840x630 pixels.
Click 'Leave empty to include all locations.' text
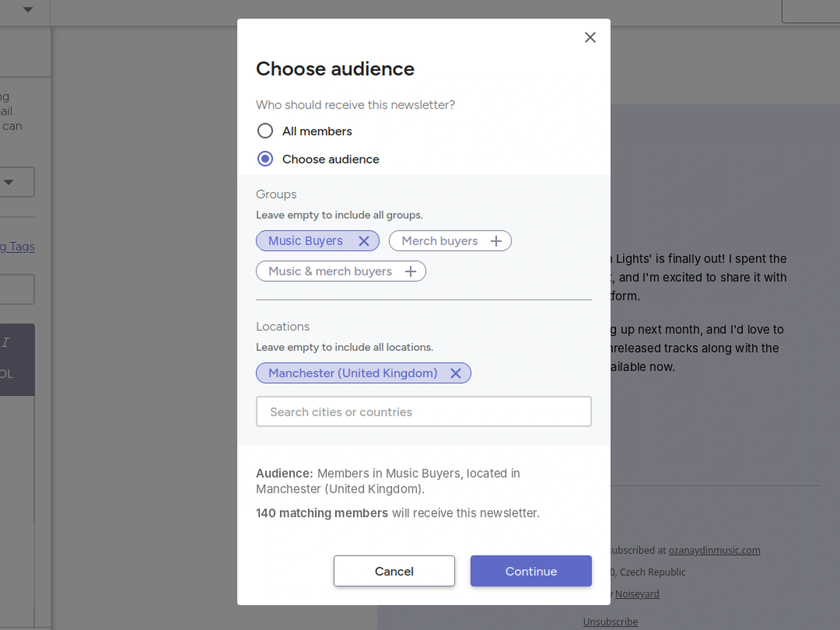point(345,347)
